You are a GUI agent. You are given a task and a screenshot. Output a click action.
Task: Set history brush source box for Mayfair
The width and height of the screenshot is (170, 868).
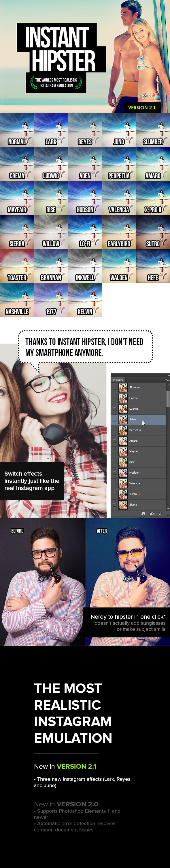point(115,451)
